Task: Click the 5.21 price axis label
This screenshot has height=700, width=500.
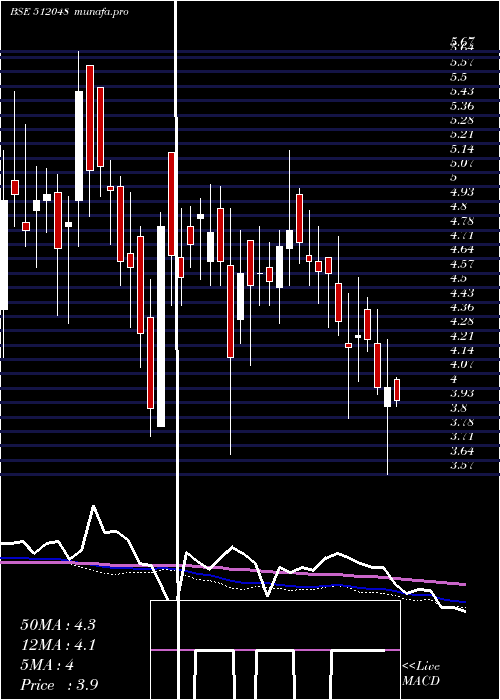Action: (x=462, y=134)
